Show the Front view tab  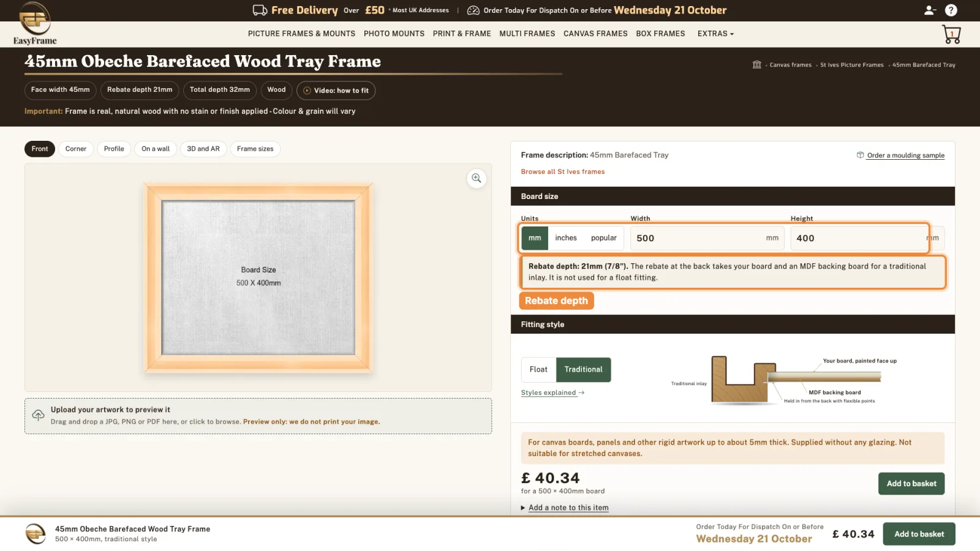(40, 149)
